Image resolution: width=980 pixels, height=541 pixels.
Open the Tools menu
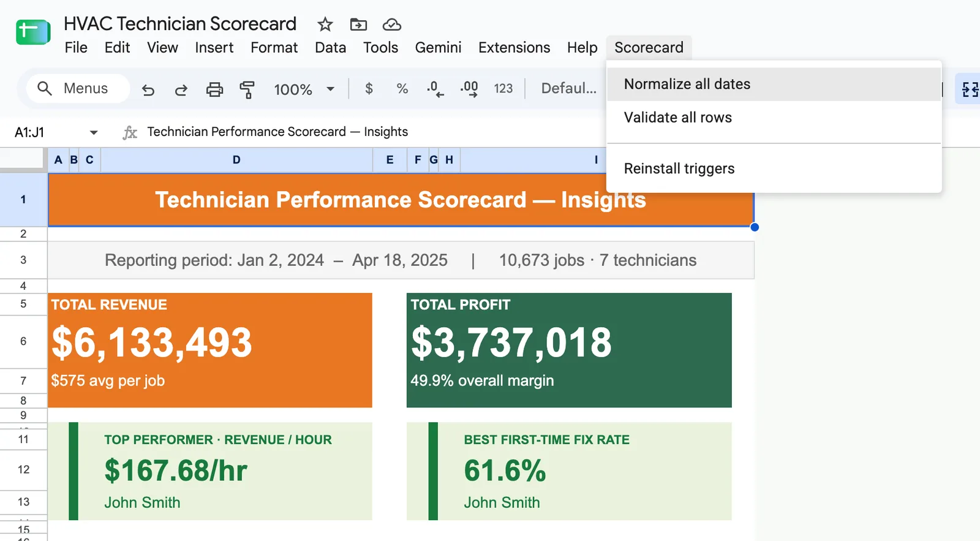coord(380,48)
